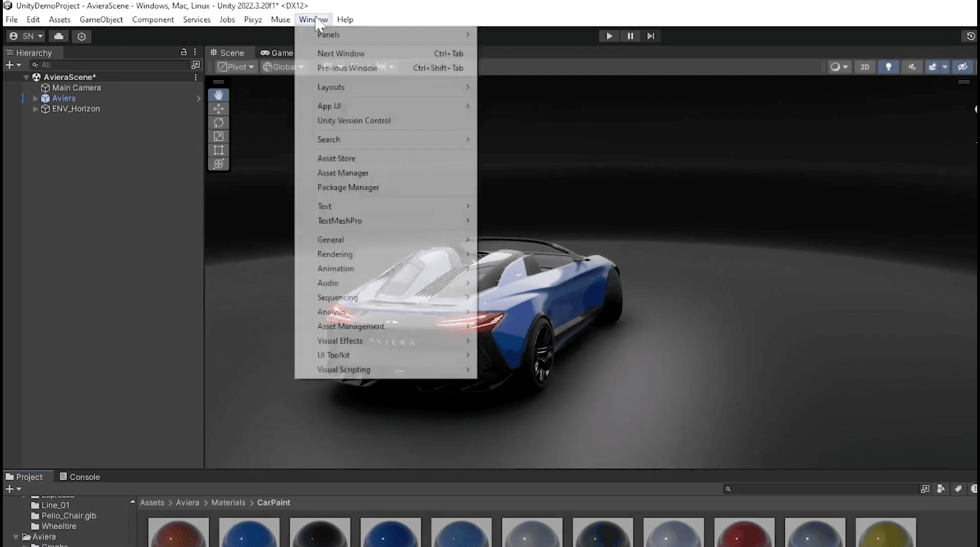Open the shading mode dropdown in Scene view
Viewport: 980px width, 547px height.
pyautogui.click(x=838, y=67)
